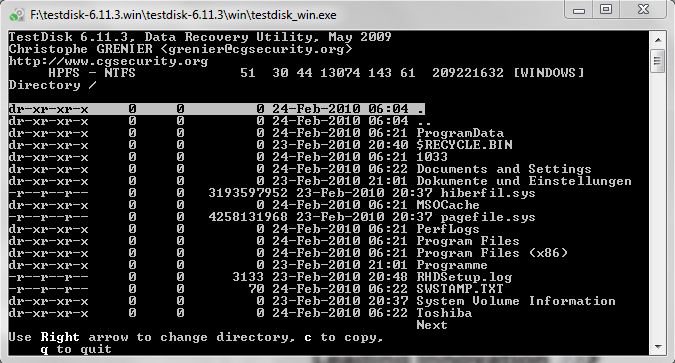Viewport: 675px width, 363px height.
Task: Click the Next label below the list
Action: (432, 325)
